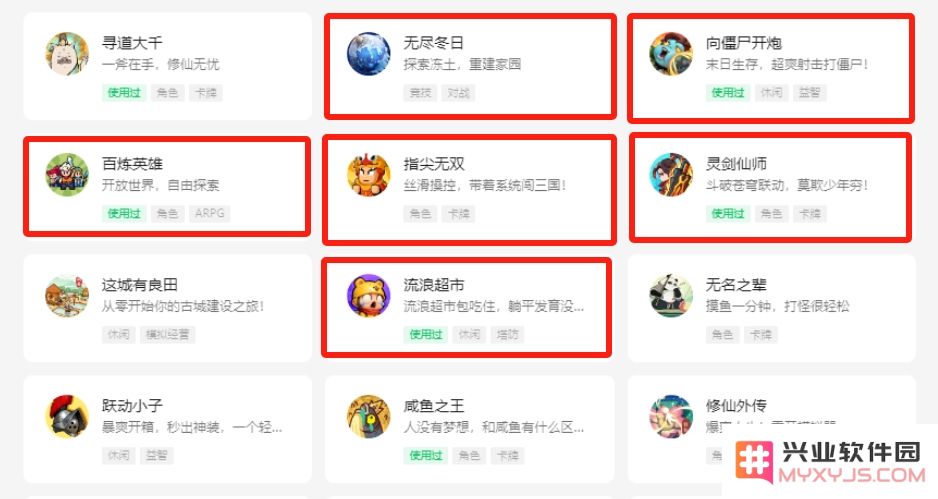
Task: Click the ARPG tag under 百炼英雄
Action: pos(209,214)
